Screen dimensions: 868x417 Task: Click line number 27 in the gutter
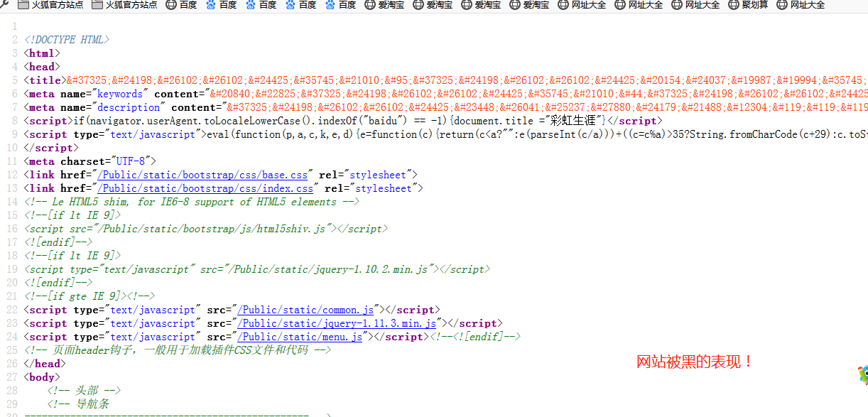click(11, 377)
